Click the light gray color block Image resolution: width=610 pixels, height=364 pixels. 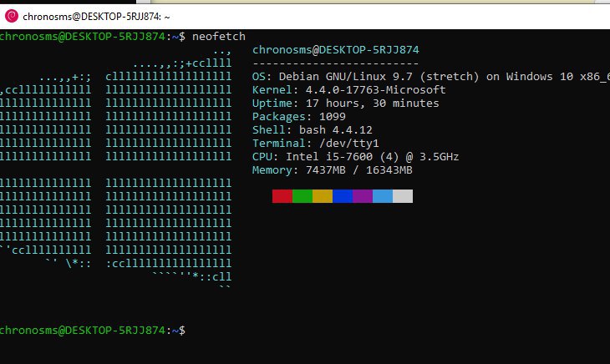tap(403, 196)
